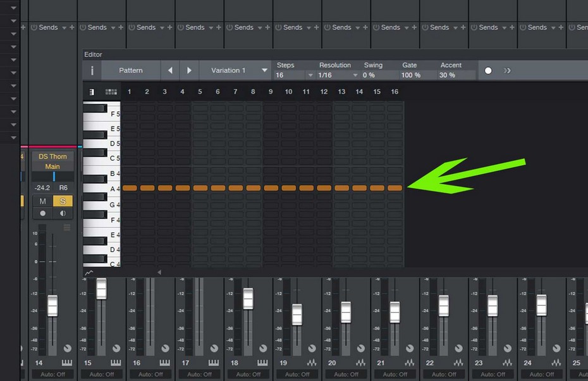The image size is (588, 381).
Task: Switch to drum pad grid view icon
Action: pyautogui.click(x=111, y=92)
